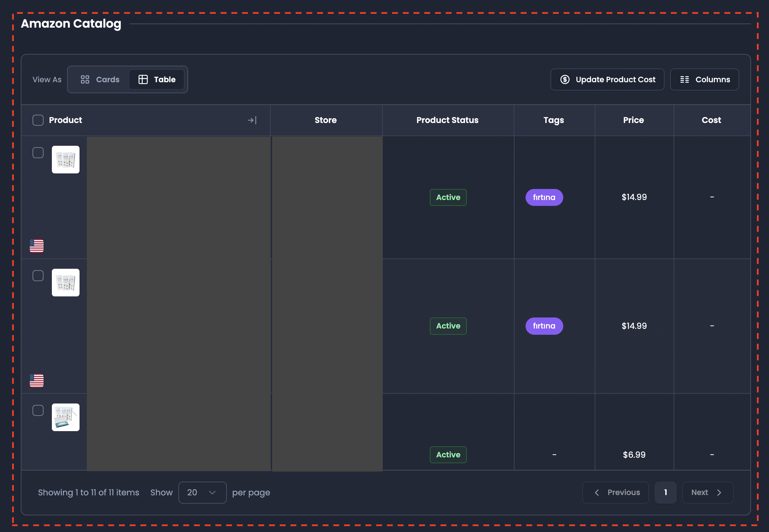Switch to Table view

(157, 79)
